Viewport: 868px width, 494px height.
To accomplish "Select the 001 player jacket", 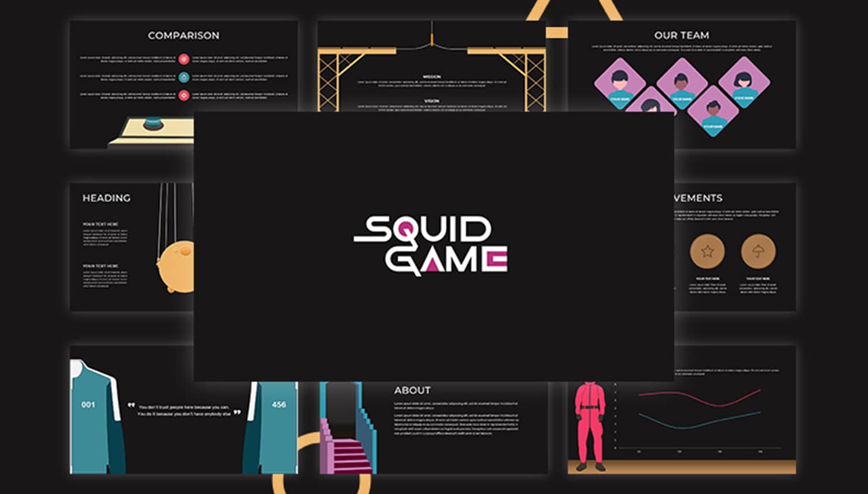I will click(x=97, y=416).
